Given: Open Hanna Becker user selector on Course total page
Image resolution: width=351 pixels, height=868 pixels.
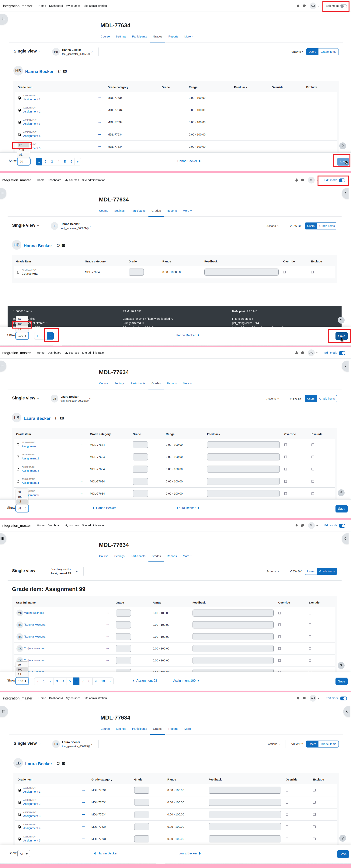Looking at the screenshot, I should (71, 226).
